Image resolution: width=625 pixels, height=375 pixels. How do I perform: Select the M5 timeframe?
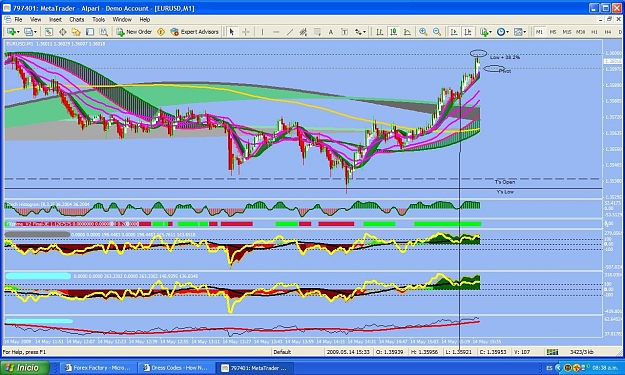point(553,32)
